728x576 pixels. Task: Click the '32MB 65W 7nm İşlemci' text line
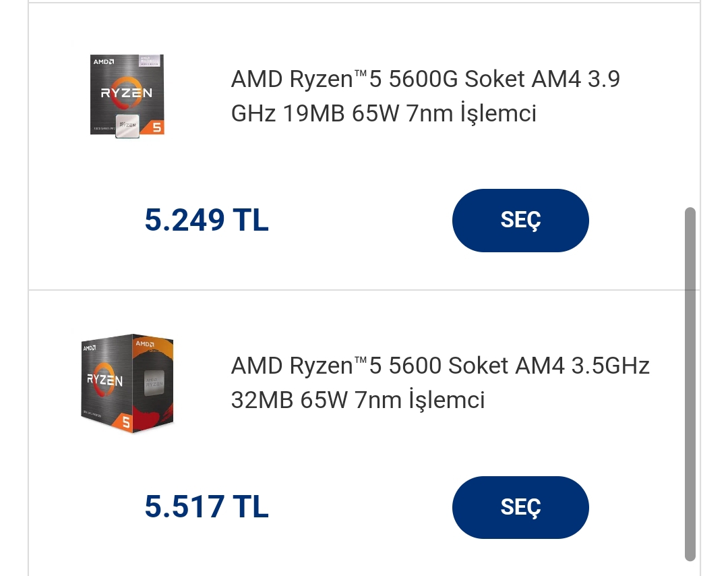pos(358,400)
